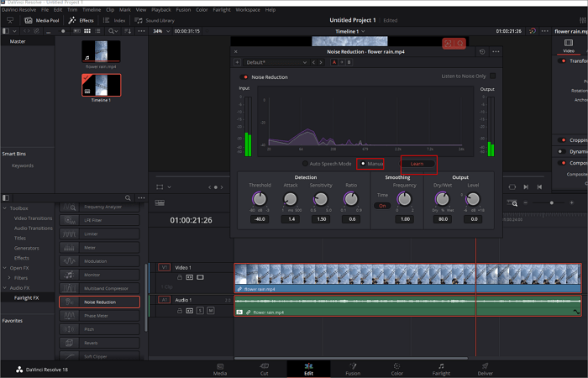Go to previous preset arrow
The image size is (588, 378).
coord(314,62)
